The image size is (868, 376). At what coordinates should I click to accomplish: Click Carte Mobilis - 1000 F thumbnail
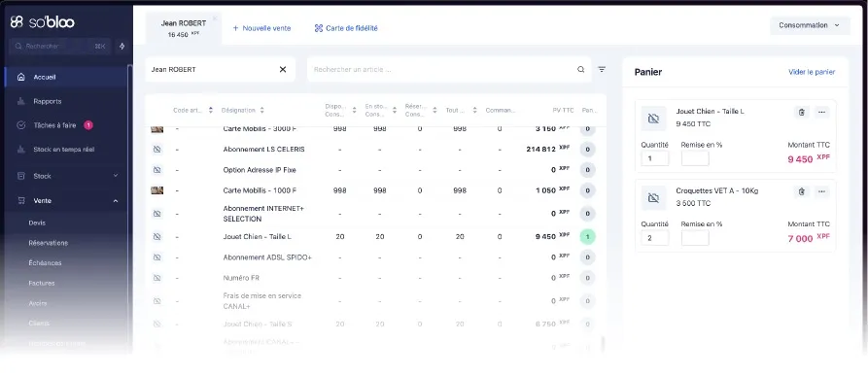pyautogui.click(x=157, y=190)
